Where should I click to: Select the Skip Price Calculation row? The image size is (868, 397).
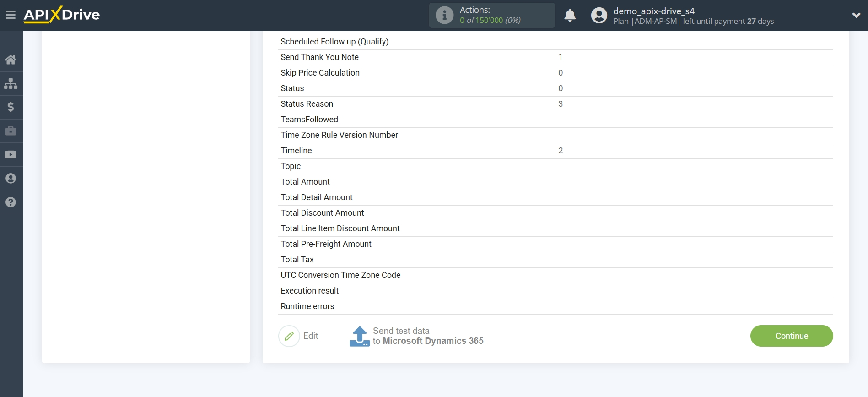click(555, 73)
